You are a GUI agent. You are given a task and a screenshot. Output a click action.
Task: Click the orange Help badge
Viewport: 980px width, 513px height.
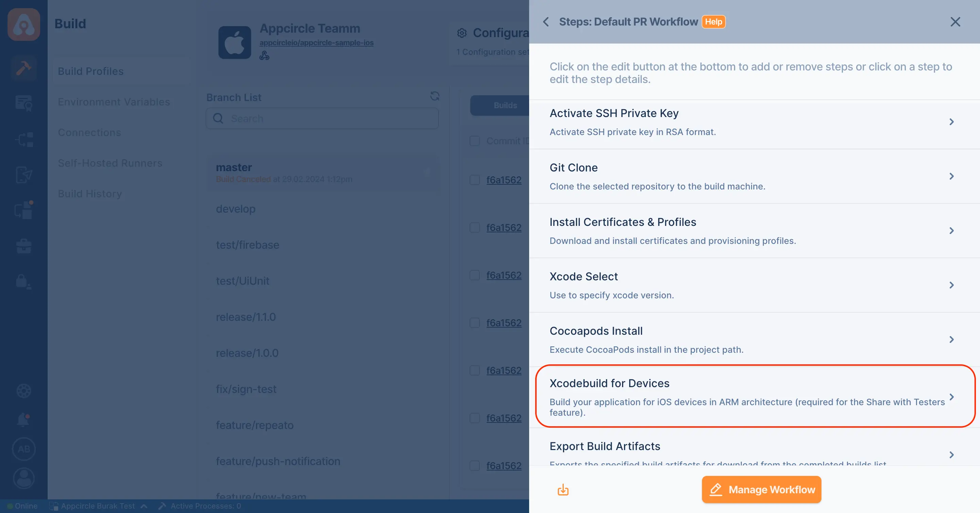(714, 22)
